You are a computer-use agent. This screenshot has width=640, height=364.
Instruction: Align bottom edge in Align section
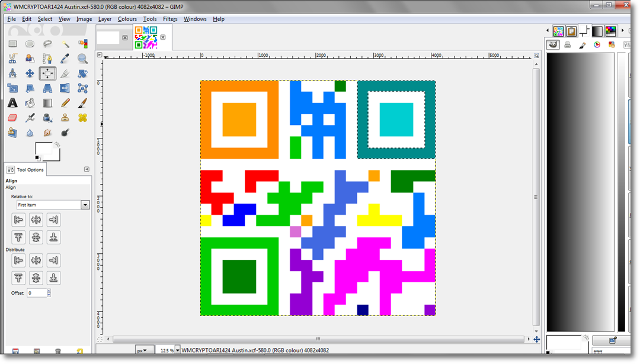click(53, 237)
